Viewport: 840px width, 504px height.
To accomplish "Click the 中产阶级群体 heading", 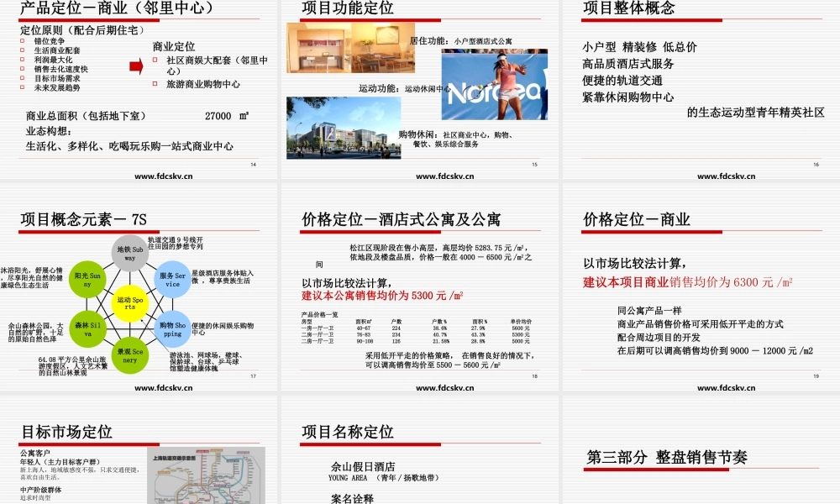I will 40,490.
